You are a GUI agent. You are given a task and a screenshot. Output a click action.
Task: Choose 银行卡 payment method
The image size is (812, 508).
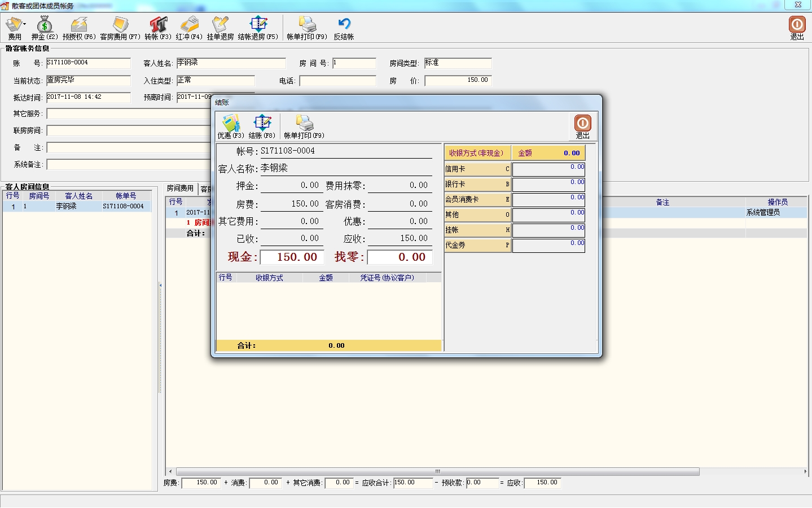tap(477, 184)
